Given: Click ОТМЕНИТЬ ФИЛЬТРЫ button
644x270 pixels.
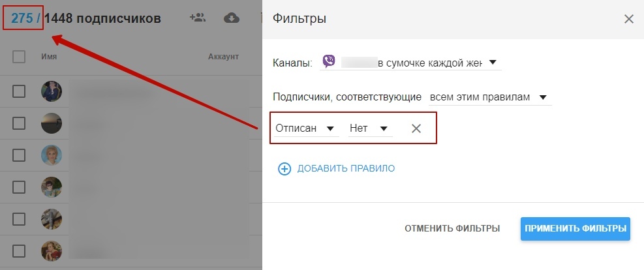Looking at the screenshot, I should (452, 229).
